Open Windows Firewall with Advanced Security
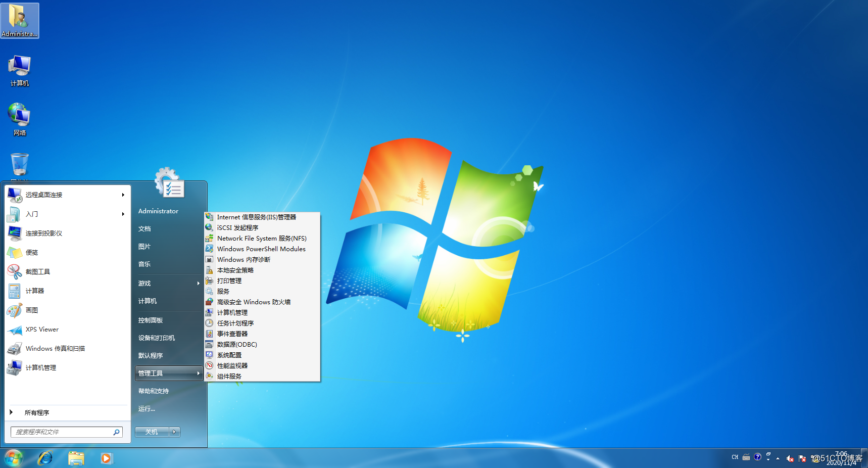868x468 pixels. tap(262, 302)
